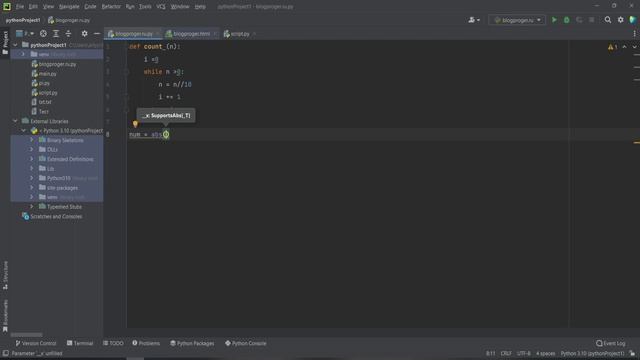Expand the top venv folder

[x=23, y=54]
